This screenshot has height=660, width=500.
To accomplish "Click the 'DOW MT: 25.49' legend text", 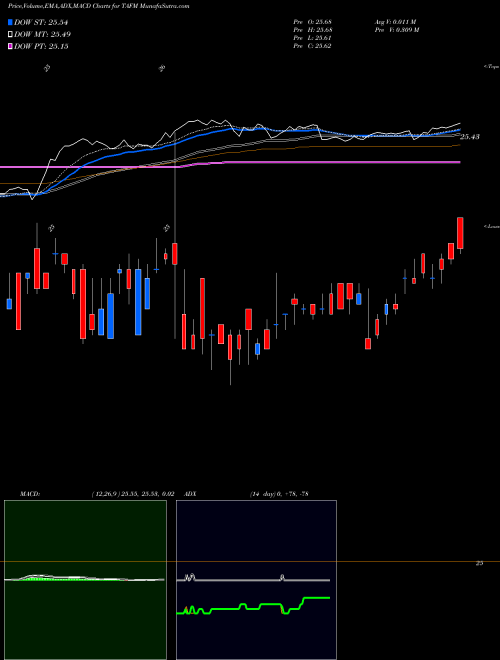I will click(x=43, y=34).
